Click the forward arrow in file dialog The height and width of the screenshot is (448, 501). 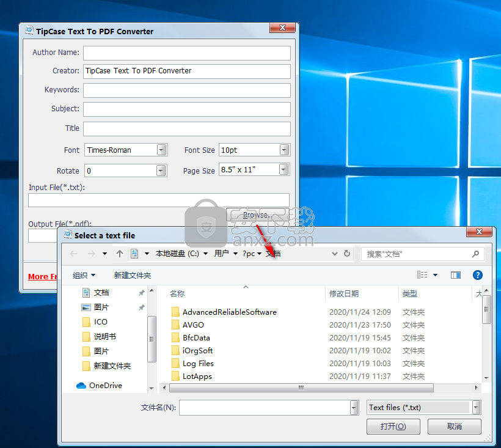[92, 254]
